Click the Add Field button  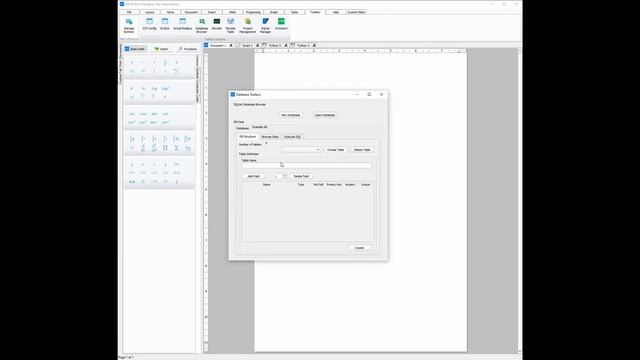pyautogui.click(x=253, y=176)
